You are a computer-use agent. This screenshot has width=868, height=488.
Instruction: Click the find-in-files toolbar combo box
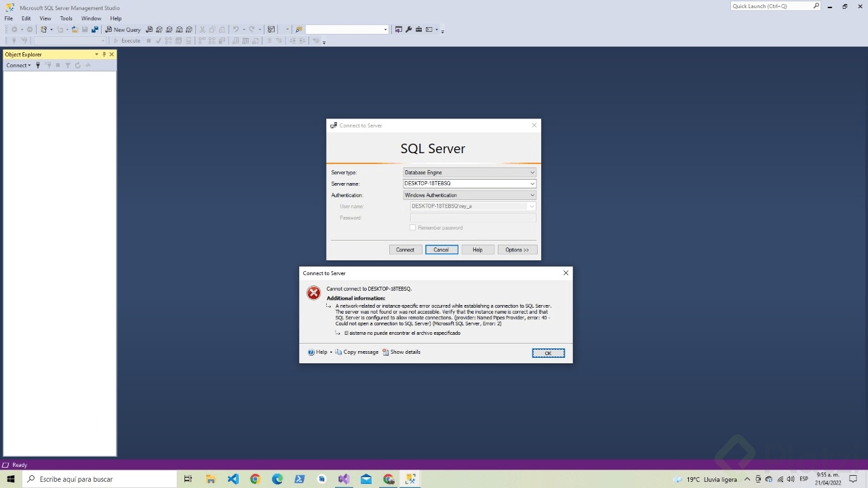coord(347,30)
